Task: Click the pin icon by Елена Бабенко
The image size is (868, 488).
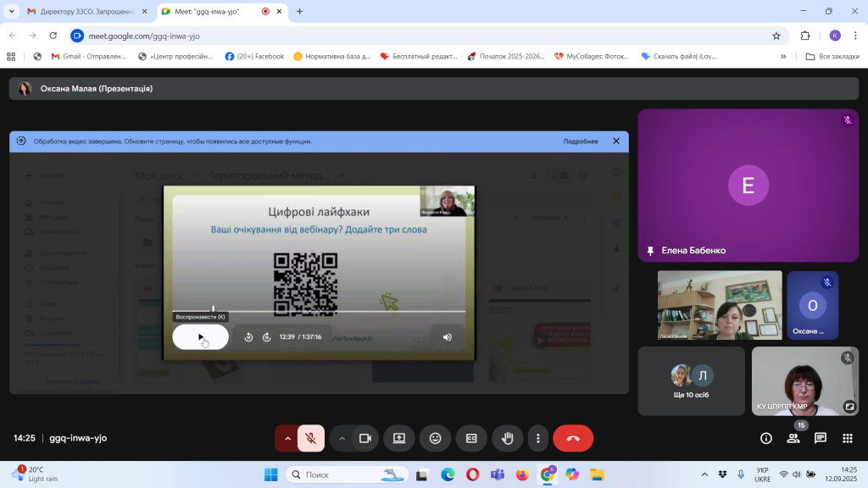Action: pyautogui.click(x=650, y=251)
